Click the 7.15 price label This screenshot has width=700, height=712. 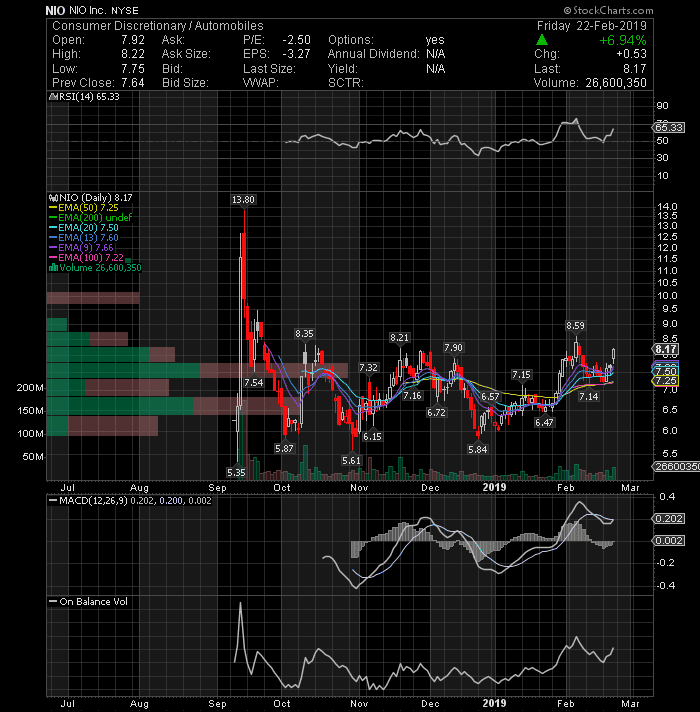click(521, 375)
